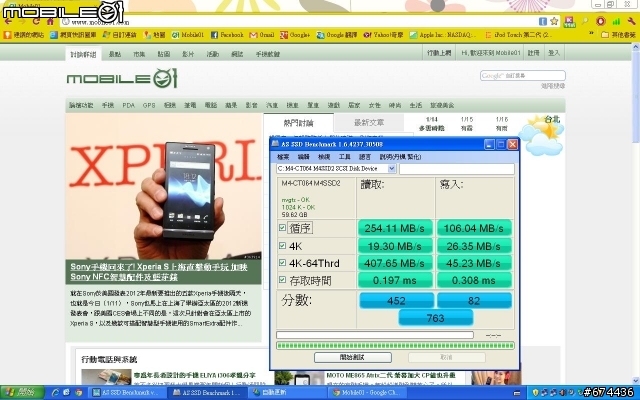This screenshot has width=640, height=400.
Task: Click the empty text field beside the drive dropdown
Action: pyautogui.click(x=457, y=169)
